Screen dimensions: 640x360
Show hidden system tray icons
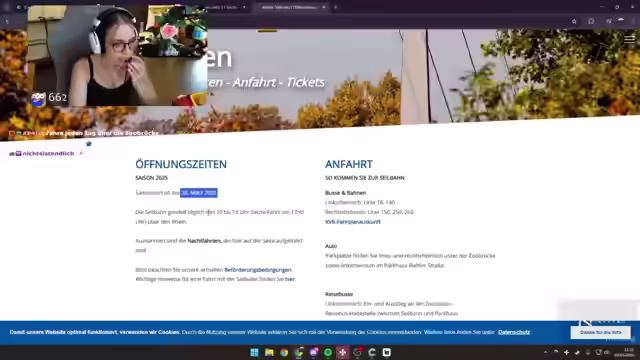point(546,352)
